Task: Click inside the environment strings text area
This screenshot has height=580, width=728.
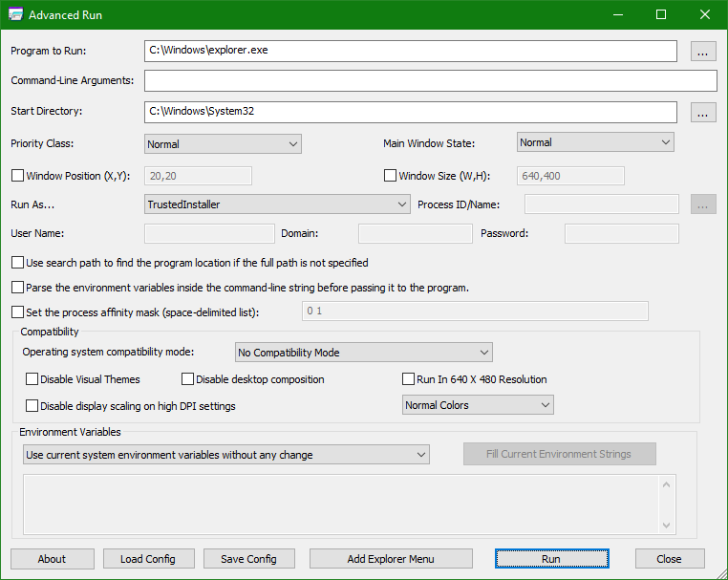Action: pyautogui.click(x=341, y=505)
